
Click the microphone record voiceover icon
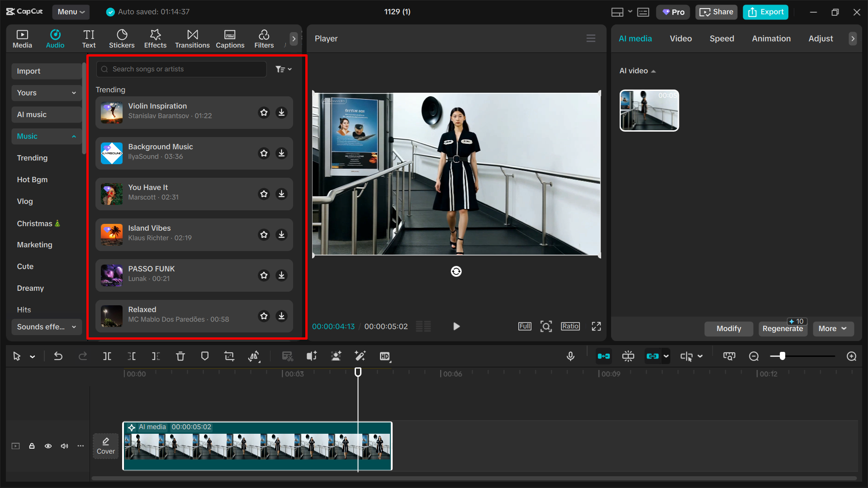[570, 356]
